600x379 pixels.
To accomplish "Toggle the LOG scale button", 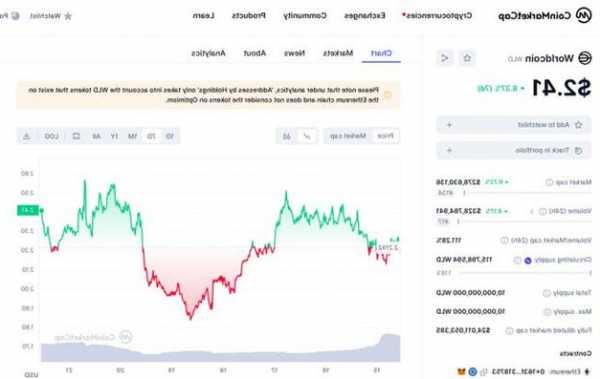I will click(52, 136).
